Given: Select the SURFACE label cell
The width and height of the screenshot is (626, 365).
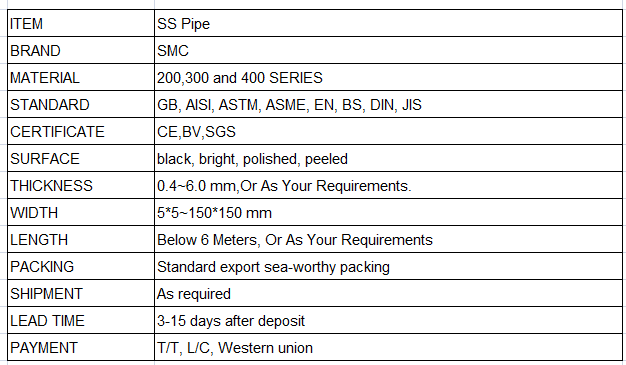Looking at the screenshot, I should [x=81, y=159].
